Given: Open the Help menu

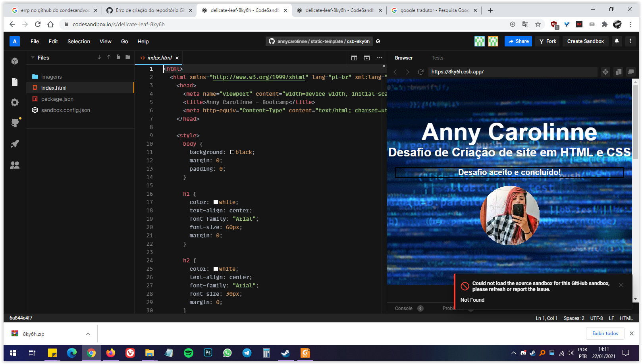Looking at the screenshot, I should 143,41.
